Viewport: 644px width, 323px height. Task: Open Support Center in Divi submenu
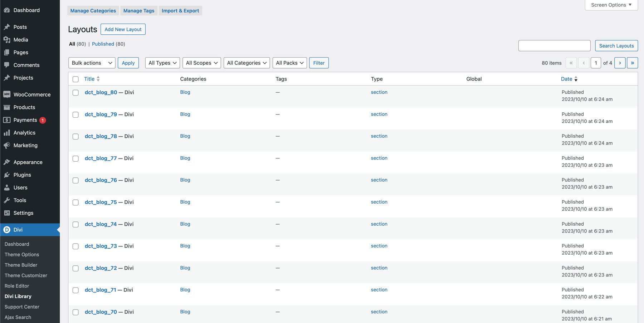[22, 307]
